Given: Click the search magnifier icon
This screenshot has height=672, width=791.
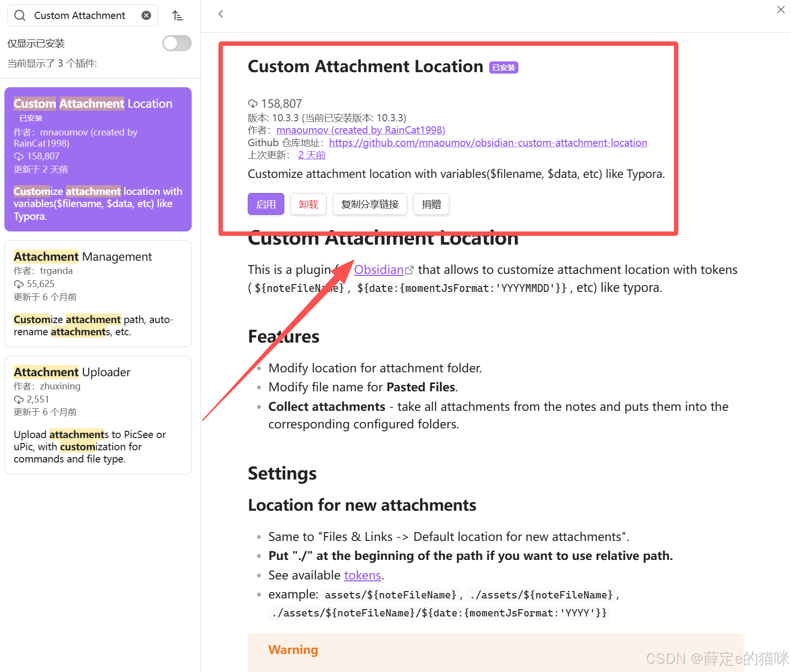Looking at the screenshot, I should (x=20, y=16).
